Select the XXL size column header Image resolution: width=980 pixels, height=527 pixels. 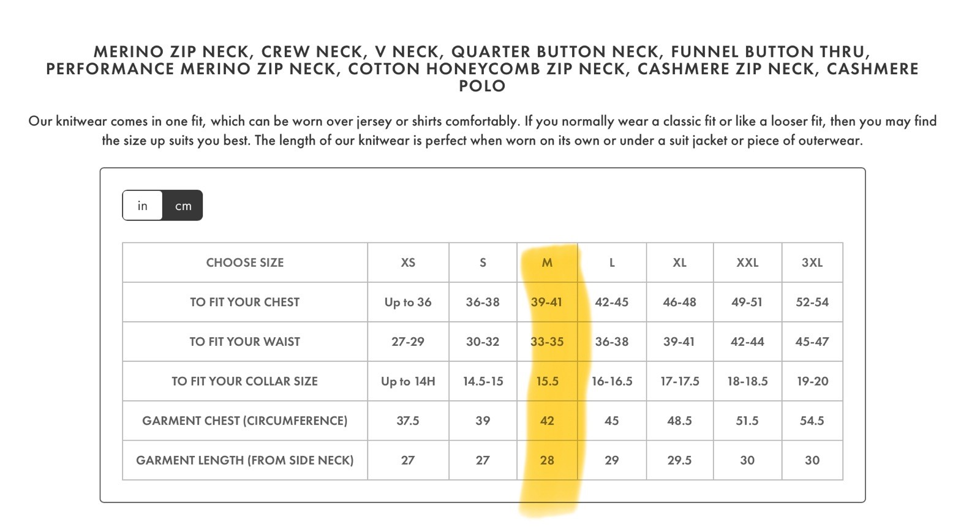(747, 263)
